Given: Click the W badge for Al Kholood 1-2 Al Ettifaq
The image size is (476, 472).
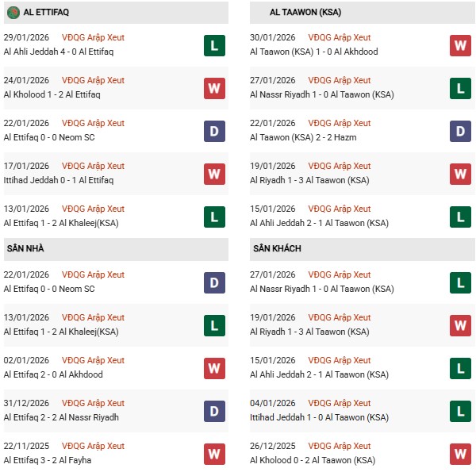Looking at the screenshot, I should (214, 88).
